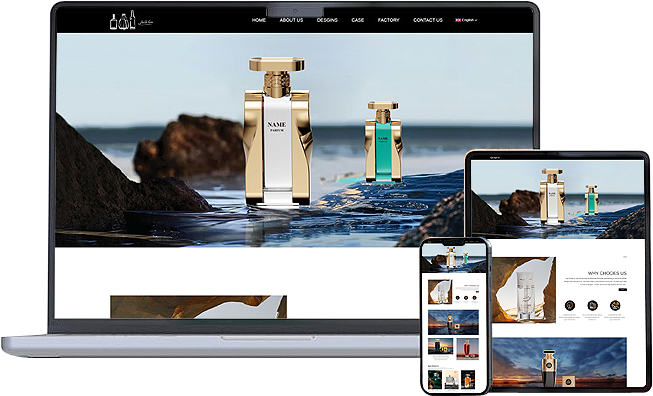Viewport: 653px width, 396px height.
Task: Open the red perfume thumbnail on phone
Action: pos(467,349)
